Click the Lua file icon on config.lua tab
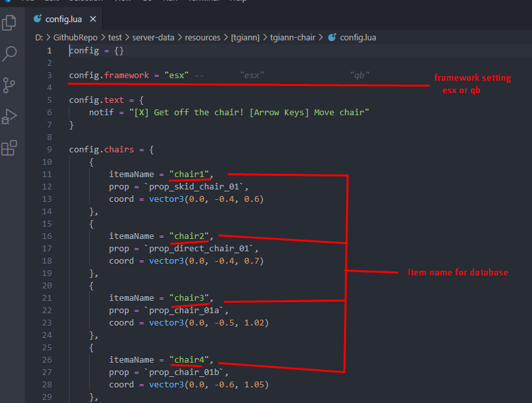The image size is (532, 403). [x=38, y=19]
